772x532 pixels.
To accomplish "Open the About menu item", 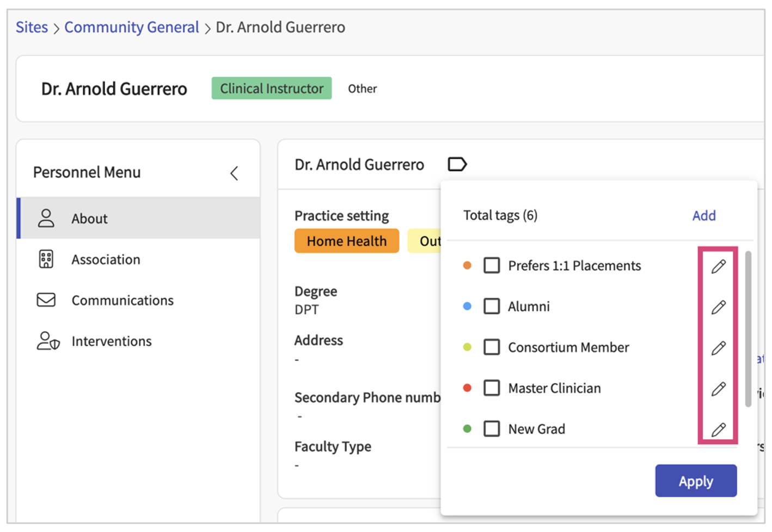I will [90, 219].
